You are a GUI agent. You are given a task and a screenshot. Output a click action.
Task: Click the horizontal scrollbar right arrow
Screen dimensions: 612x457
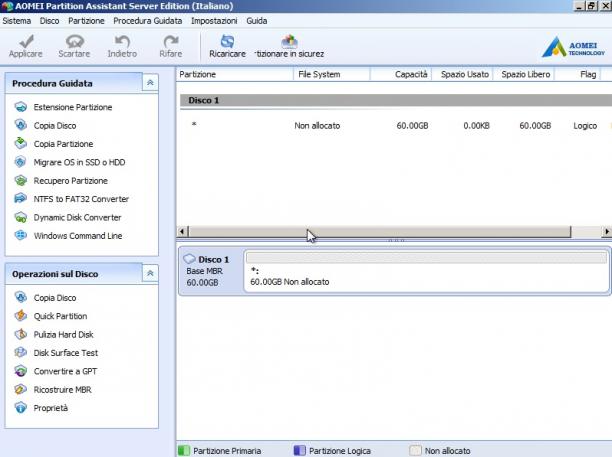click(x=607, y=231)
